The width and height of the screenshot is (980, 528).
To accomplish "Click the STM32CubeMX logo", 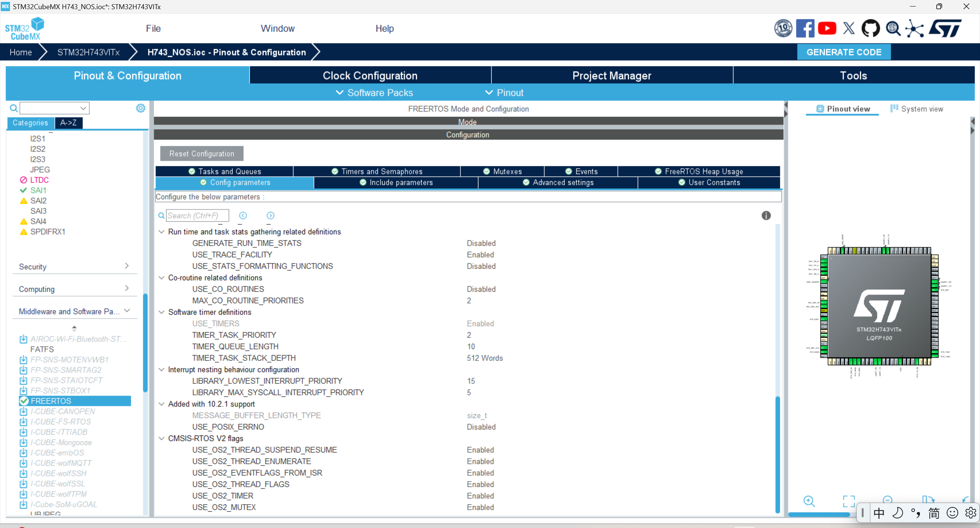I will pyautogui.click(x=24, y=29).
